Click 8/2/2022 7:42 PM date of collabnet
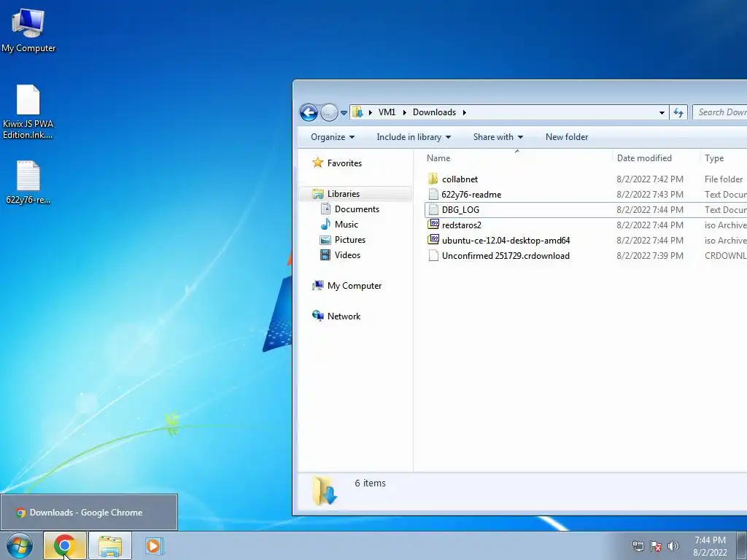This screenshot has width=747, height=560. [x=650, y=179]
